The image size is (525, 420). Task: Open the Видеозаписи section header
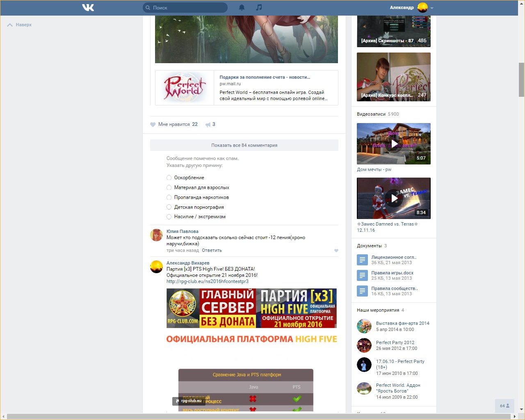point(371,114)
